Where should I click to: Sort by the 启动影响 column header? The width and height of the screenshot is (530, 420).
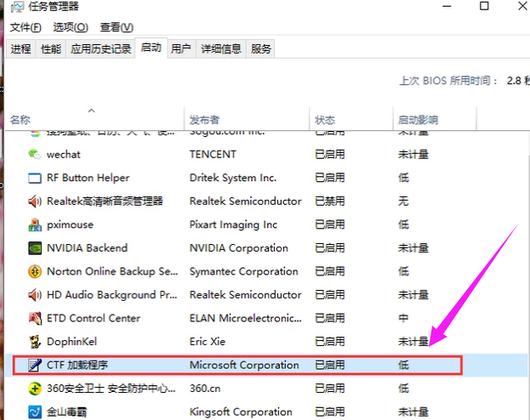(418, 120)
